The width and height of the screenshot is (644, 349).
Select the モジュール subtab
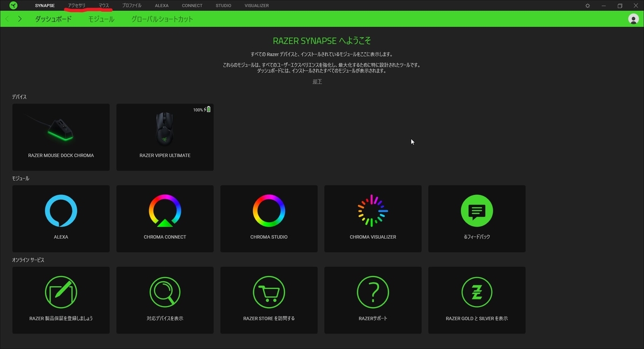[101, 19]
